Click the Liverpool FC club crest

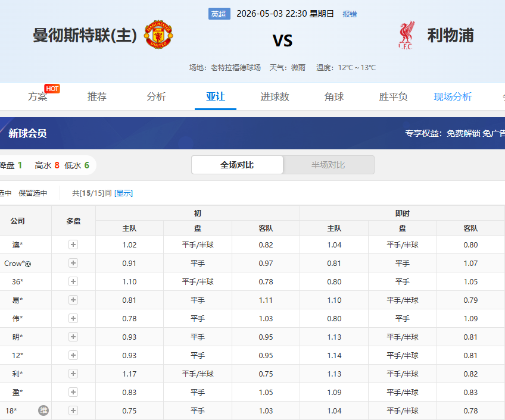406,35
